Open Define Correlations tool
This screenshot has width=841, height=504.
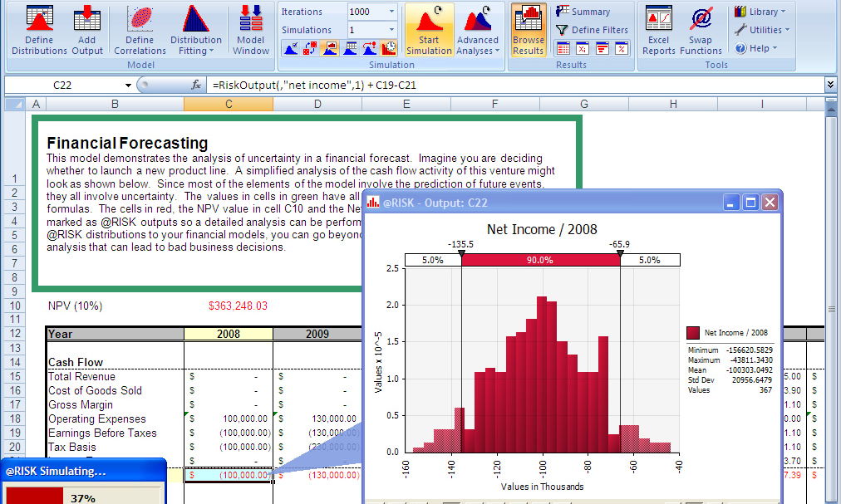point(140,30)
